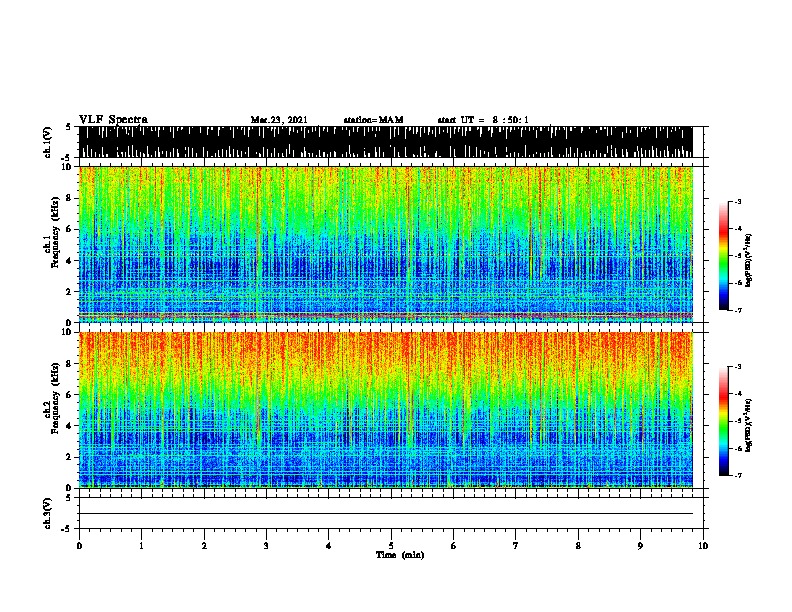Click the ch.1 colorbar log(PSD) unit label
The height and width of the screenshot is (612, 792).
click(749, 260)
